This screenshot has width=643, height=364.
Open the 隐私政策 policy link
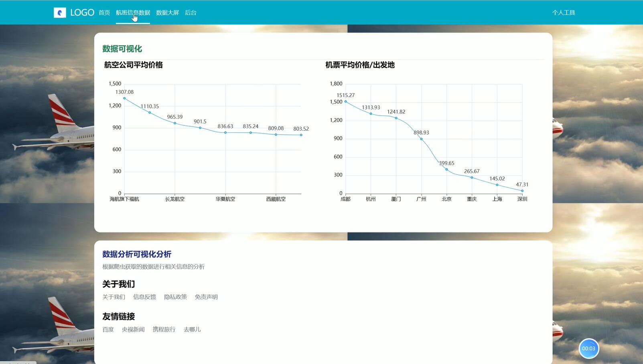coord(176,297)
